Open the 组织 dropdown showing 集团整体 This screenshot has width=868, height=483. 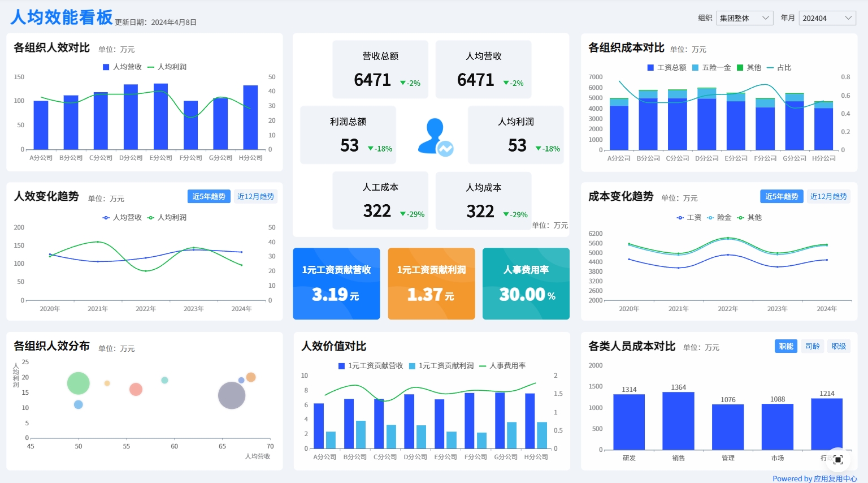pos(744,18)
